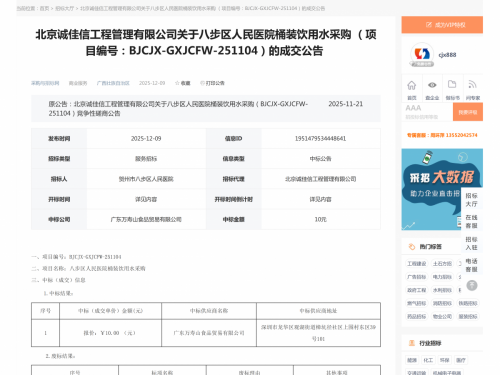Click the orange button beside AAA rating
The height and width of the screenshot is (375, 500).
(468, 112)
